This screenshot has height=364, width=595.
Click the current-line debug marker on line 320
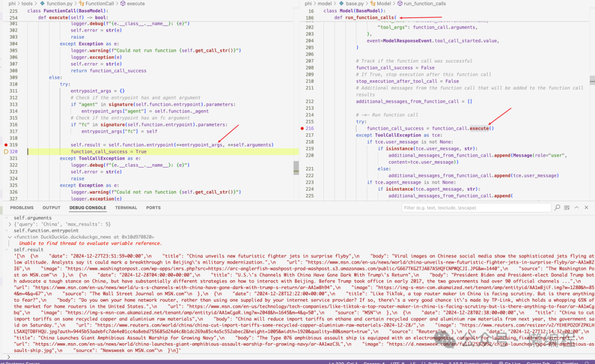coord(6,151)
